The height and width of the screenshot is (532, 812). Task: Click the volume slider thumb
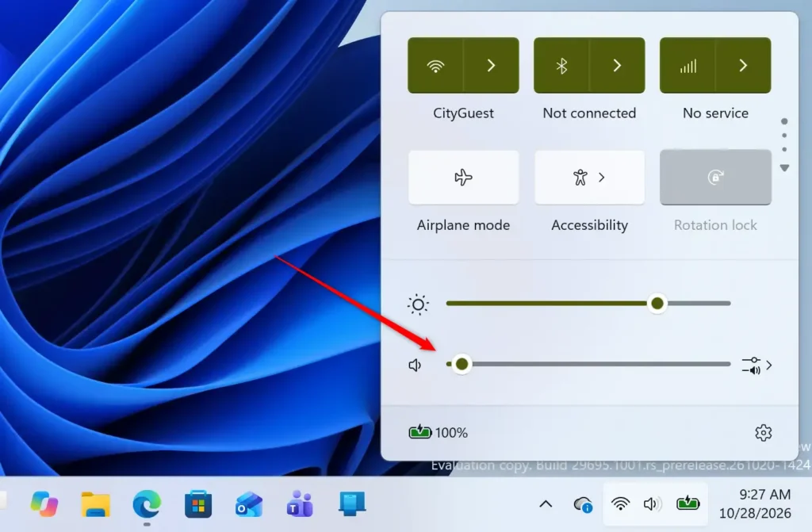[x=462, y=364]
